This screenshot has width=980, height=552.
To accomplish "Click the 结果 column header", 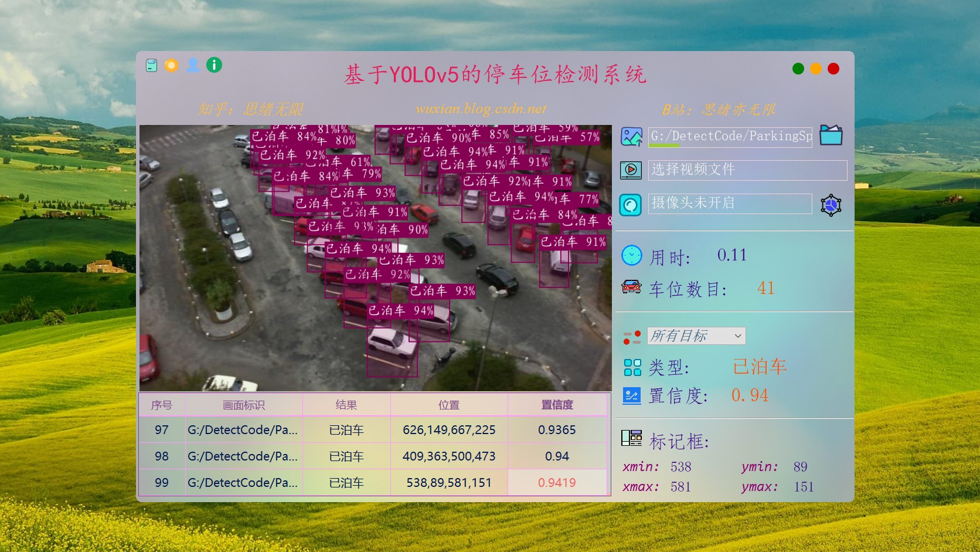I will click(346, 405).
